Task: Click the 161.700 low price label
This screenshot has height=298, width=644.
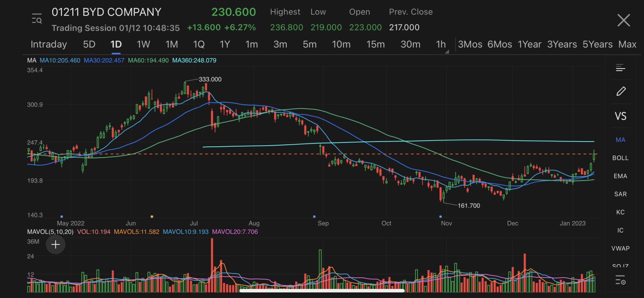Action: [469, 206]
